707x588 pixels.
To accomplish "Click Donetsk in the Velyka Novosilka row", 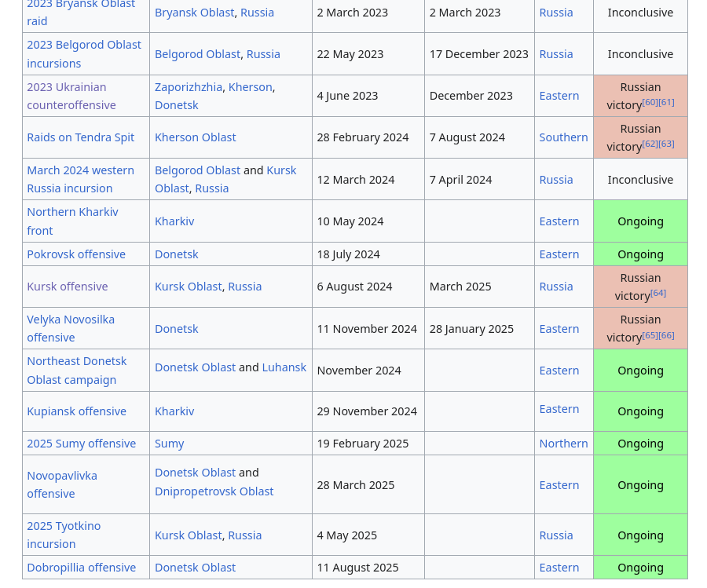I will point(176,329).
